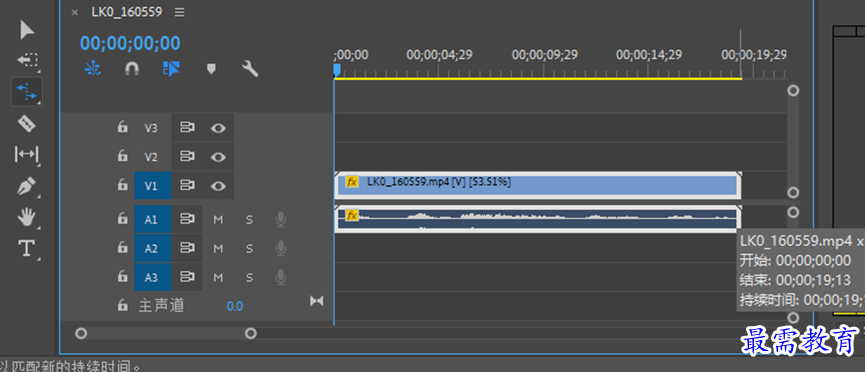This screenshot has width=865, height=372.
Task: Click the playhead marker on ruler
Action: (337, 70)
